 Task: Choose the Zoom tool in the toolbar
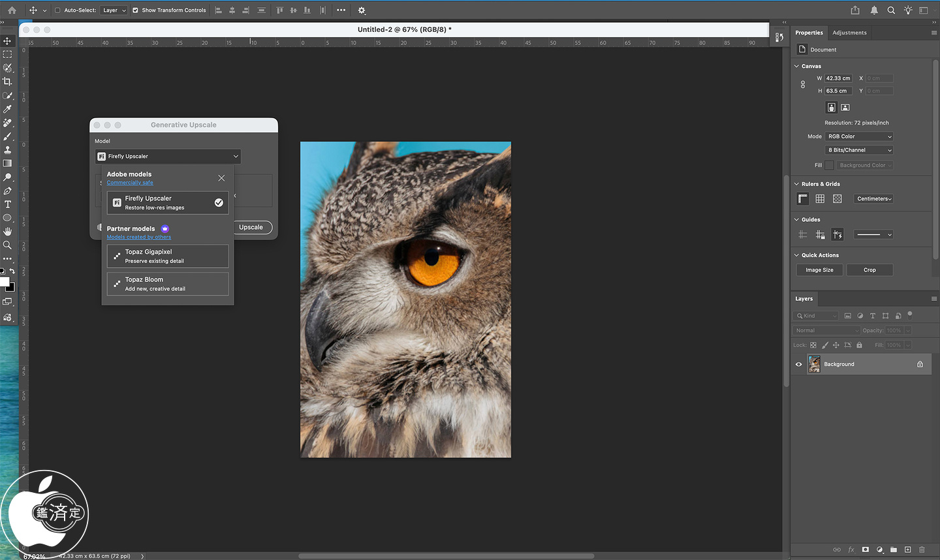[7, 245]
